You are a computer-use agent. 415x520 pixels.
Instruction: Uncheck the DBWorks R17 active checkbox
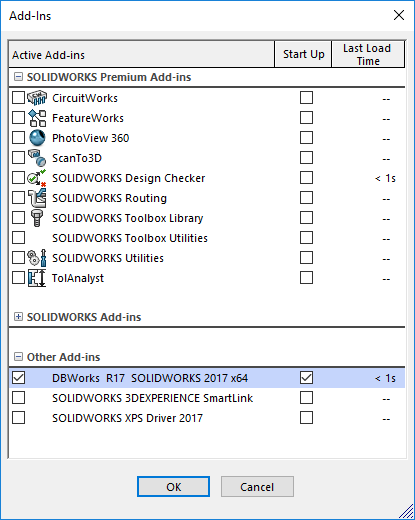(18, 378)
